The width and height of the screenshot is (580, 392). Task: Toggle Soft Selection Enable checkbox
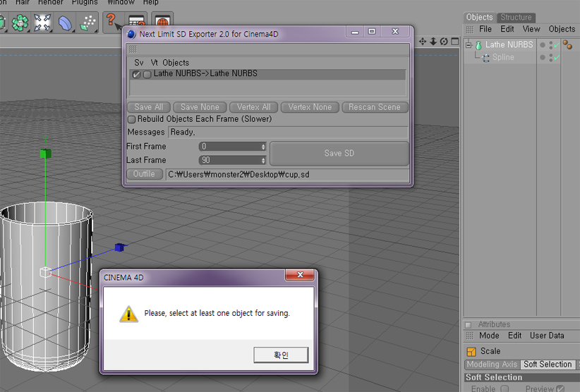coord(505,388)
